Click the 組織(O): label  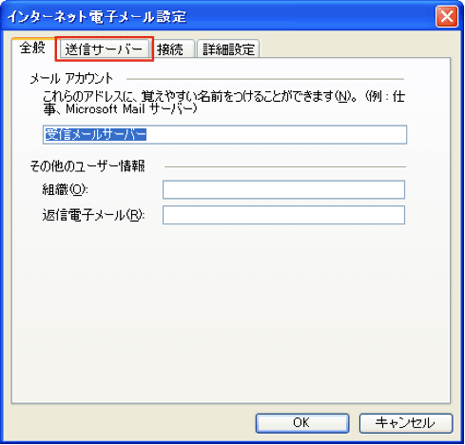point(65,190)
